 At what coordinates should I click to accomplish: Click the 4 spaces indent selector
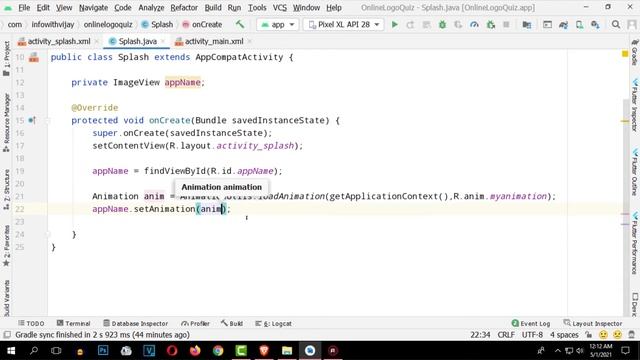[564, 335]
